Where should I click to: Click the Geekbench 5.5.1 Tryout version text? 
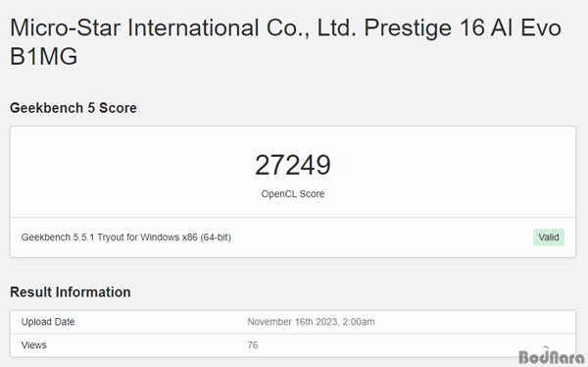click(x=73, y=237)
